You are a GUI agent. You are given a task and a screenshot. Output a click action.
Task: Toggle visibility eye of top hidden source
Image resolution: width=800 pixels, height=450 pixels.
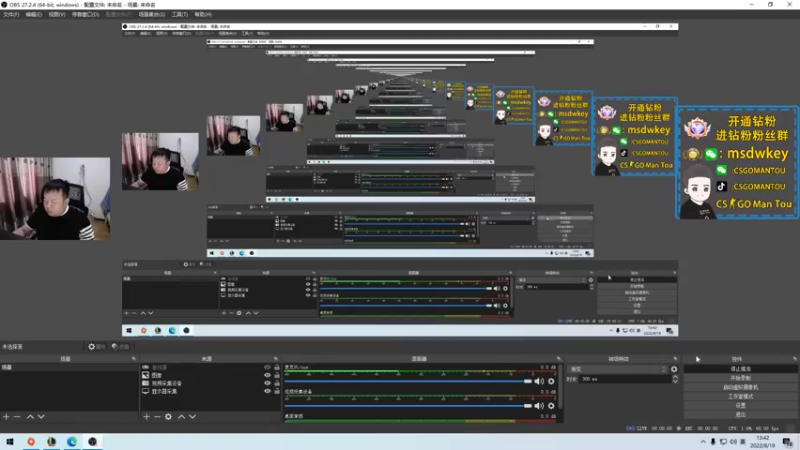267,367
